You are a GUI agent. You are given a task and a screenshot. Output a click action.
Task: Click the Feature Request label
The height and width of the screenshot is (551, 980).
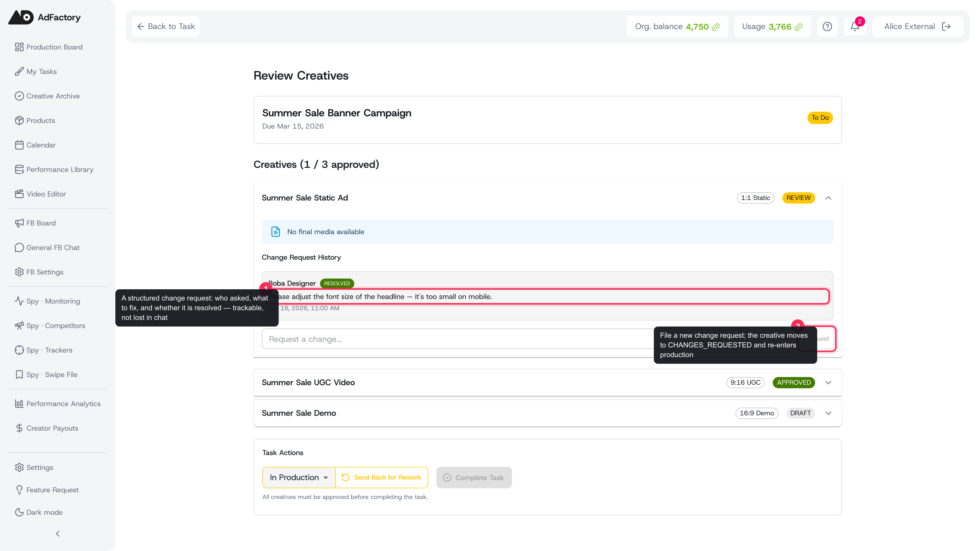coord(53,490)
